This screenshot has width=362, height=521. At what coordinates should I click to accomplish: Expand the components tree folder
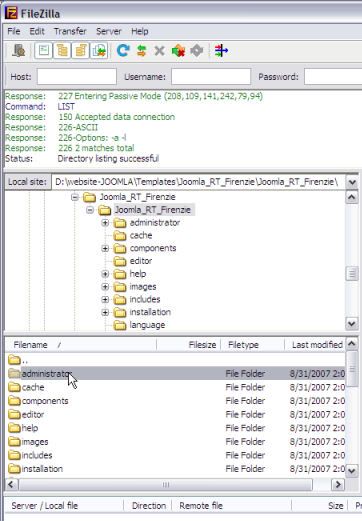pos(105,248)
